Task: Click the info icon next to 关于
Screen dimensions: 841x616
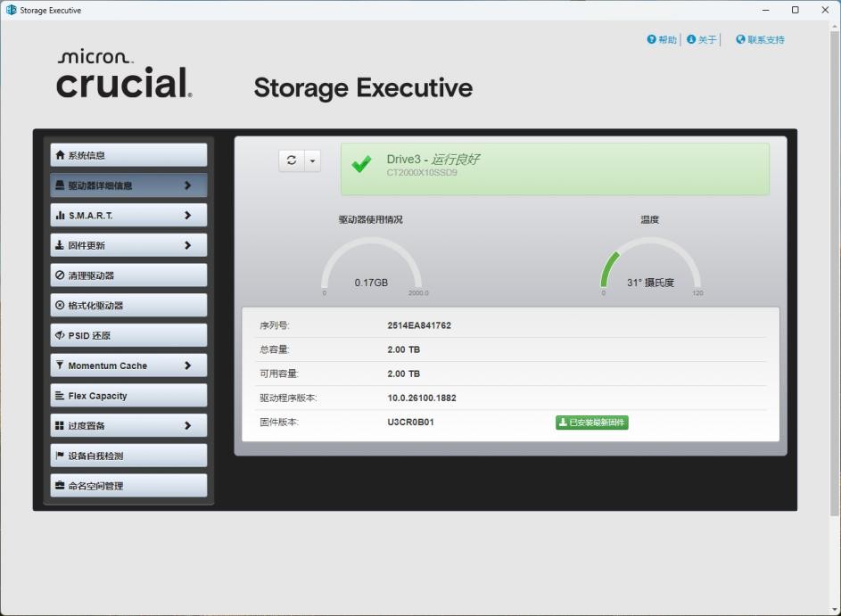Action: (691, 39)
